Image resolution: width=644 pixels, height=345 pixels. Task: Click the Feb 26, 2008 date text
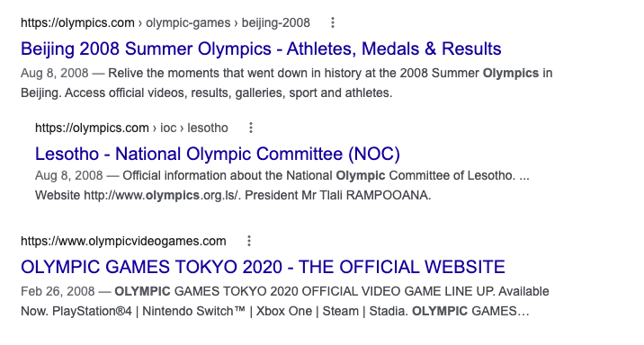[58, 291]
